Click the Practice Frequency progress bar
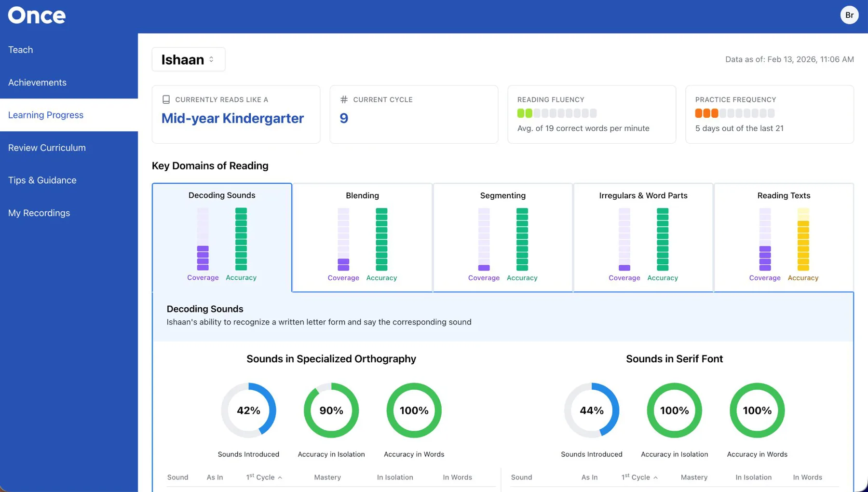This screenshot has width=868, height=492. pyautogui.click(x=735, y=113)
